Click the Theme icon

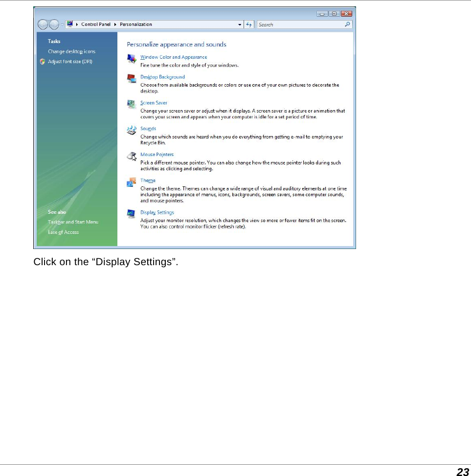click(x=131, y=182)
